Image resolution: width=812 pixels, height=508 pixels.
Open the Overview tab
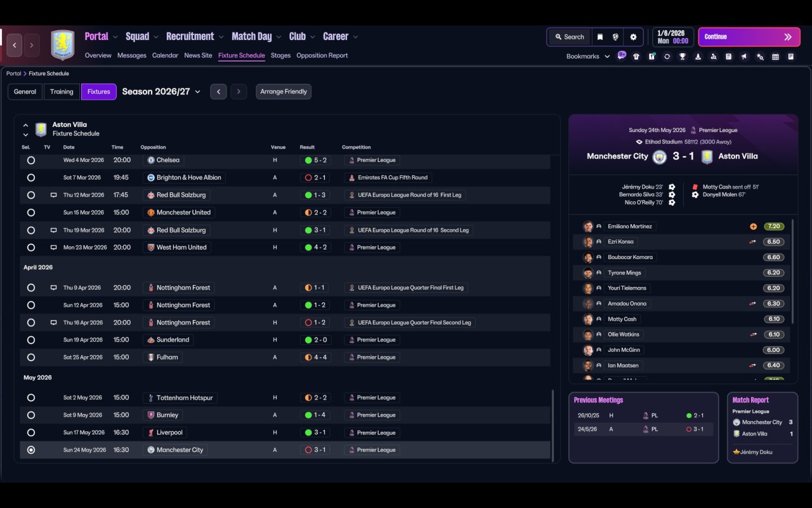coord(98,55)
